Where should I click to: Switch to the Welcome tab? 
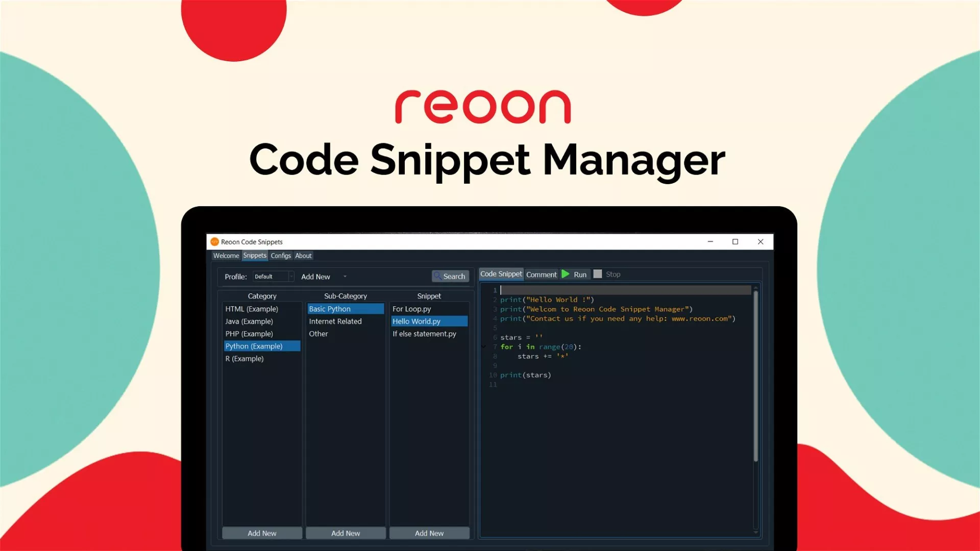pyautogui.click(x=226, y=256)
